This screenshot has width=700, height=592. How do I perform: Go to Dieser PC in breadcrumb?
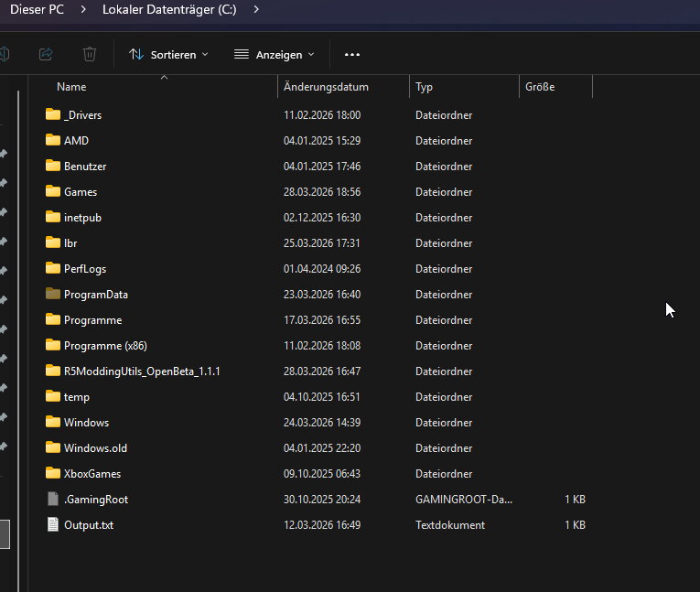coord(37,9)
